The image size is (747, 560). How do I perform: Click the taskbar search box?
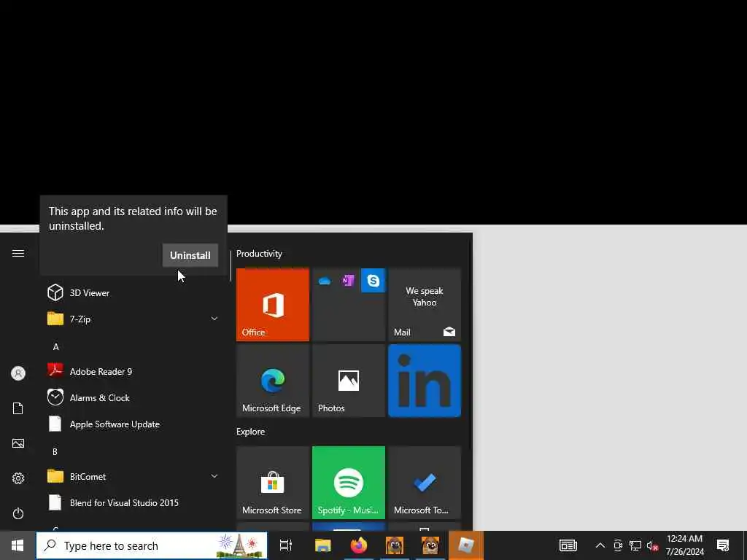(x=152, y=545)
